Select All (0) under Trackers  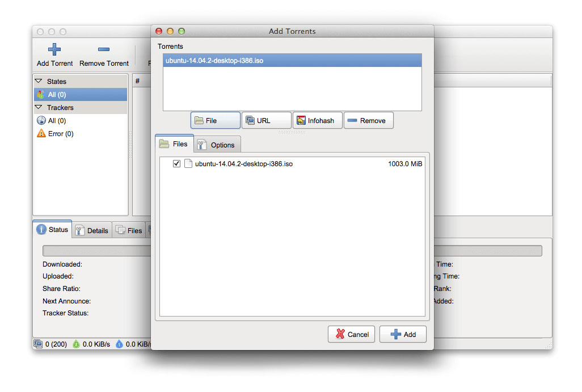tap(80, 121)
